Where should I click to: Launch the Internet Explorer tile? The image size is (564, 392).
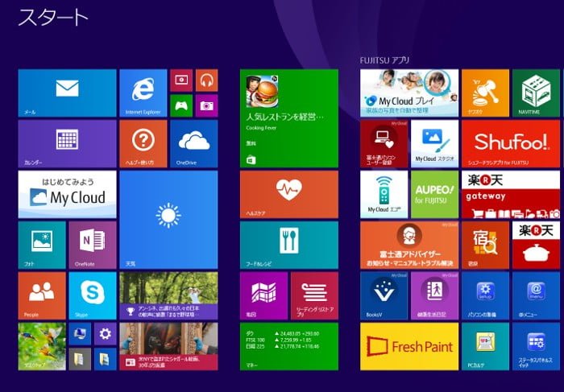pos(143,93)
